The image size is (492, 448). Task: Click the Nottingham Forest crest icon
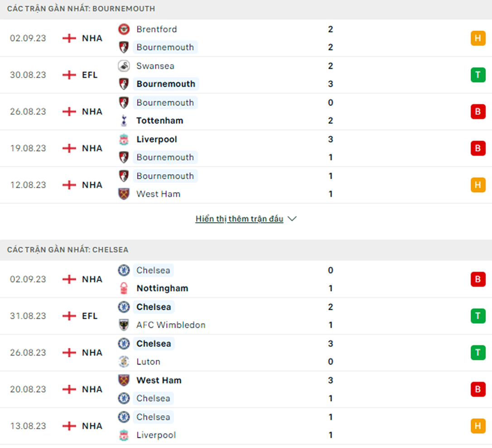pyautogui.click(x=124, y=288)
